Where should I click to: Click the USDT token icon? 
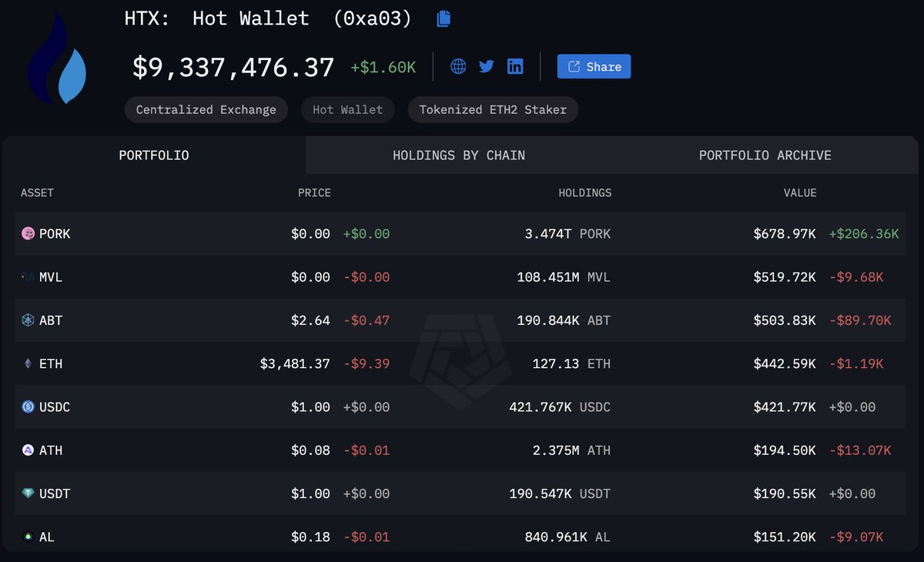tap(28, 493)
